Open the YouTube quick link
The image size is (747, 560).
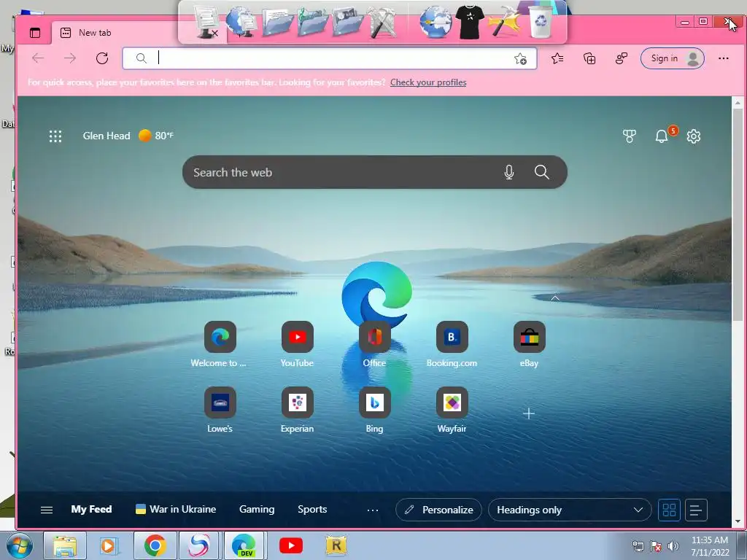coord(298,344)
